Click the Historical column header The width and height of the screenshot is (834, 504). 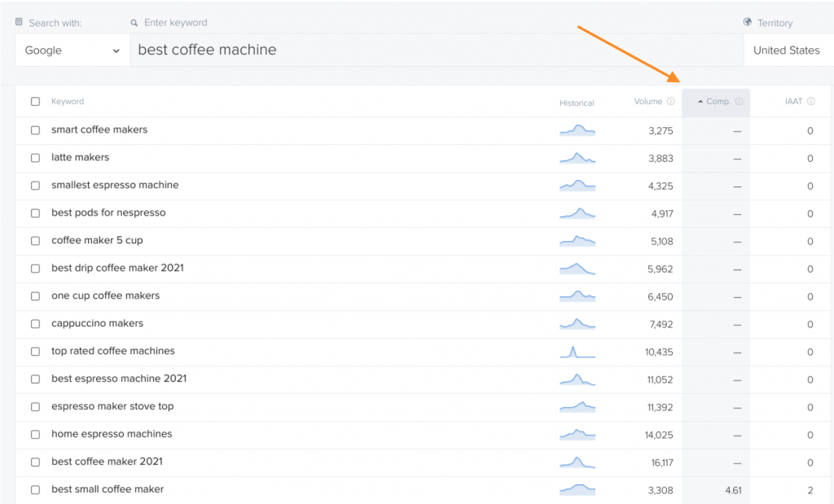click(x=577, y=103)
